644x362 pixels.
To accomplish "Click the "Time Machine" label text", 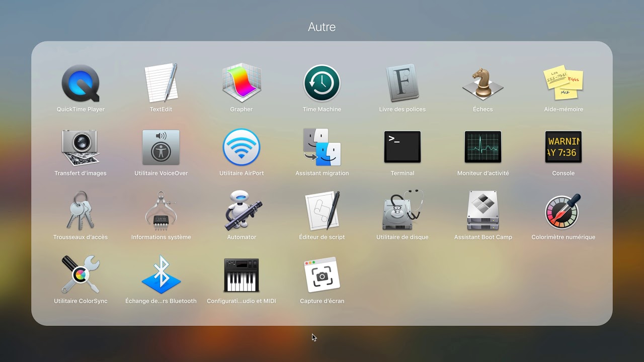I will [x=322, y=109].
